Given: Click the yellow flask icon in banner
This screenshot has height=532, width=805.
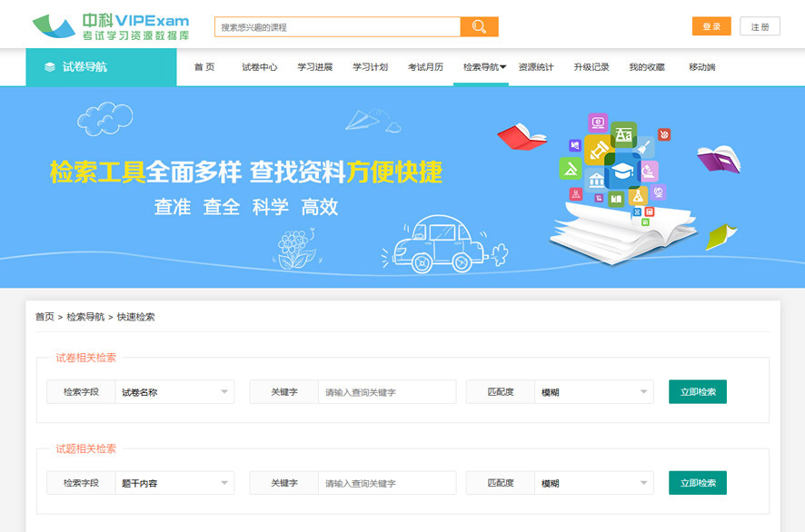Looking at the screenshot, I should pyautogui.click(x=638, y=196).
